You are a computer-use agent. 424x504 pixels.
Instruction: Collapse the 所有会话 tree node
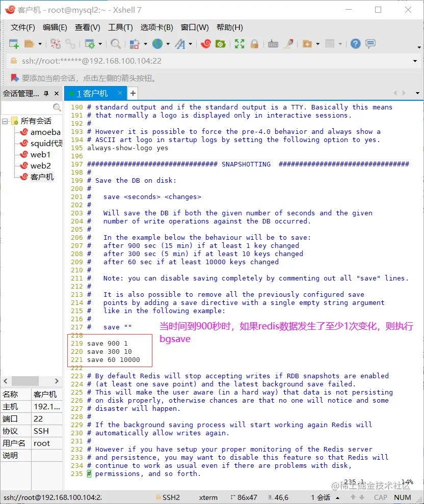(5, 121)
